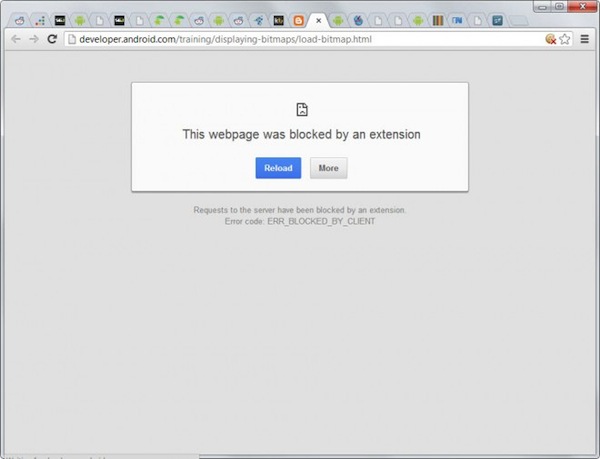Switch to the dark tab beside Blogger
The height and width of the screenshot is (459, 600).
279,21
